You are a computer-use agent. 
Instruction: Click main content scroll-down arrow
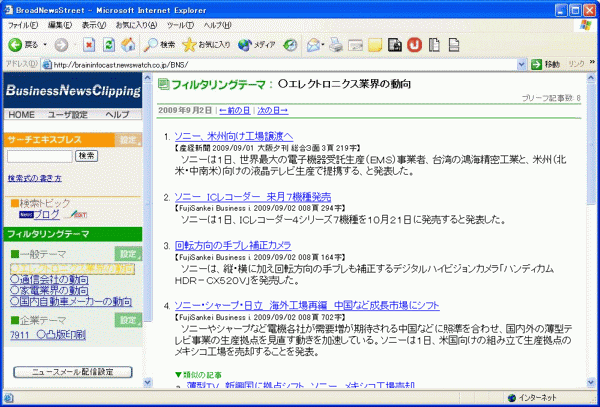point(591,382)
